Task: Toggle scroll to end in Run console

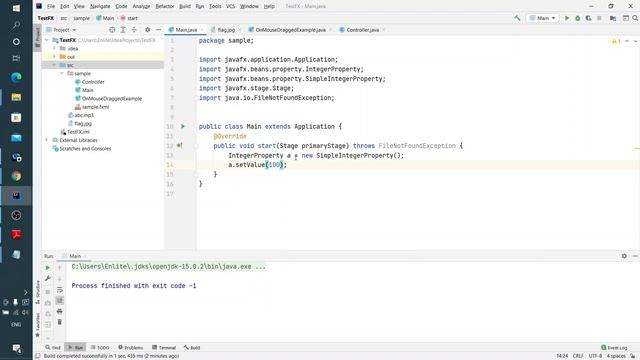Action: 60,300
